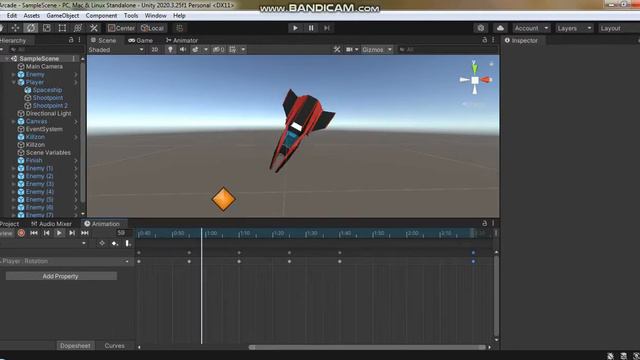The width and height of the screenshot is (640, 360).
Task: Open the animation clip selection dropdown
Action: coord(44,244)
